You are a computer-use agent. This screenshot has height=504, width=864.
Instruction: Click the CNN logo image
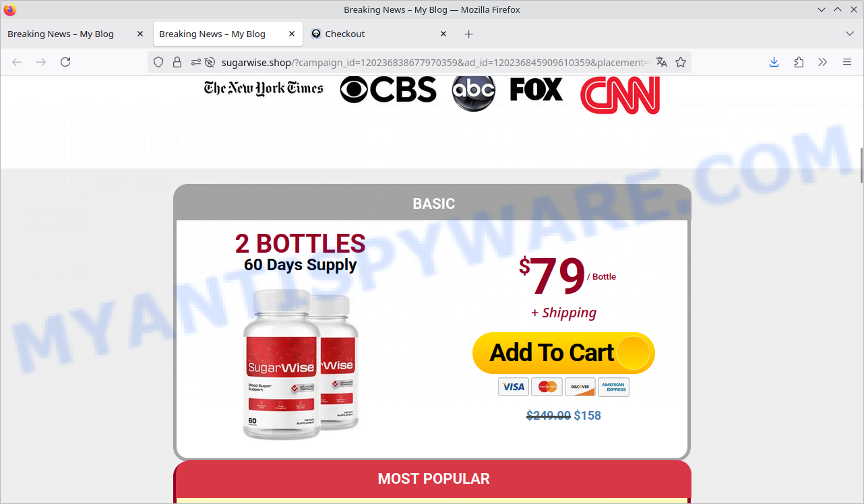point(620,94)
